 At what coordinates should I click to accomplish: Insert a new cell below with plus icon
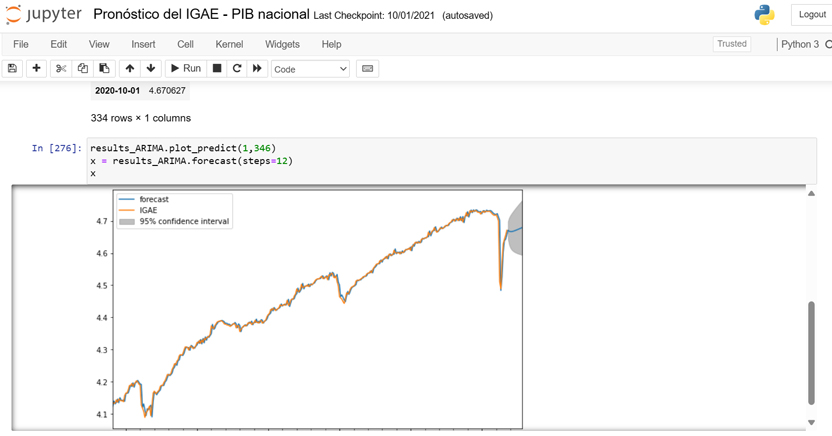point(37,68)
